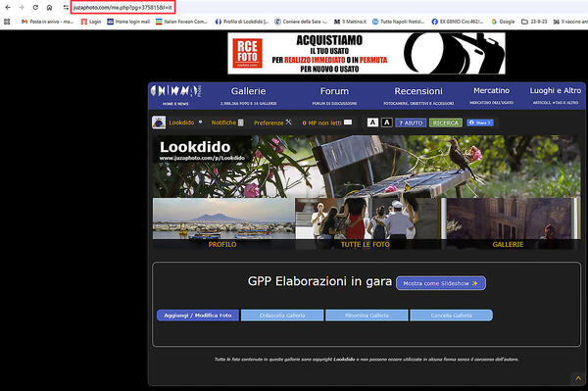
Task: Open the apps grid in bookmarks bar
Action: tap(7, 22)
